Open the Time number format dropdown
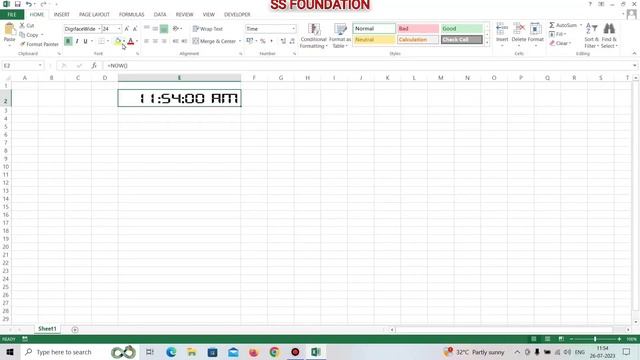The image size is (640, 360). click(293, 29)
